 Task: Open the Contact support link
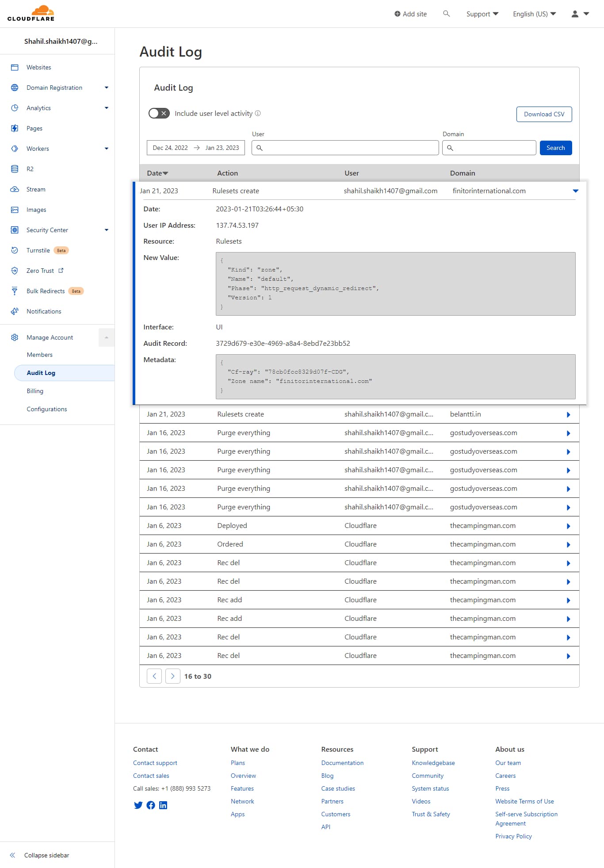coord(155,763)
